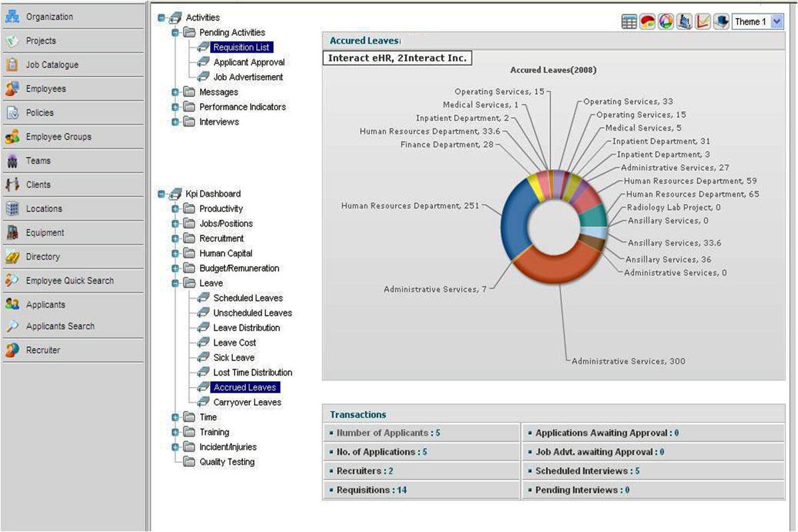Viewport: 798px width, 532px height.
Task: Click the Activities root node icon
Action: pyautogui.click(x=175, y=18)
